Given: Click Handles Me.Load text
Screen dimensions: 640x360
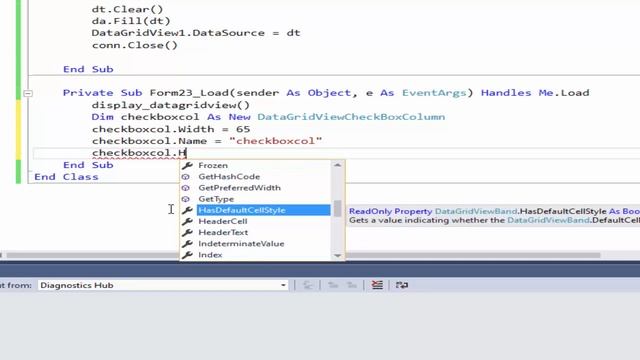Looking at the screenshot, I should (535, 93).
